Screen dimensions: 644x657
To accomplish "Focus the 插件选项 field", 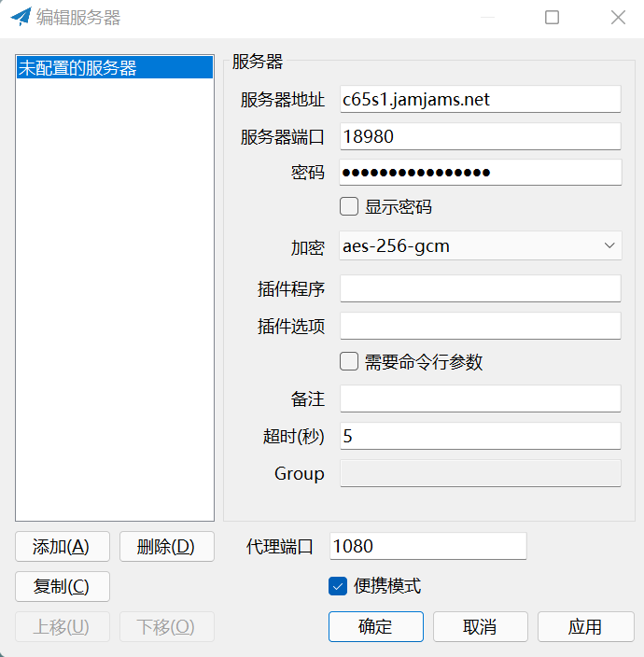I will (480, 326).
